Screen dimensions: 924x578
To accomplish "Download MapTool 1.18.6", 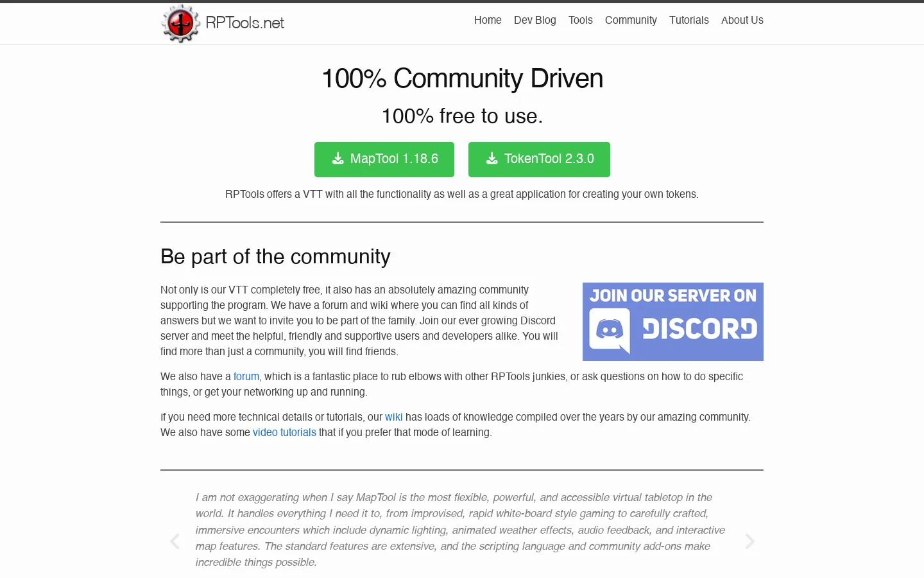I will pos(384,159).
